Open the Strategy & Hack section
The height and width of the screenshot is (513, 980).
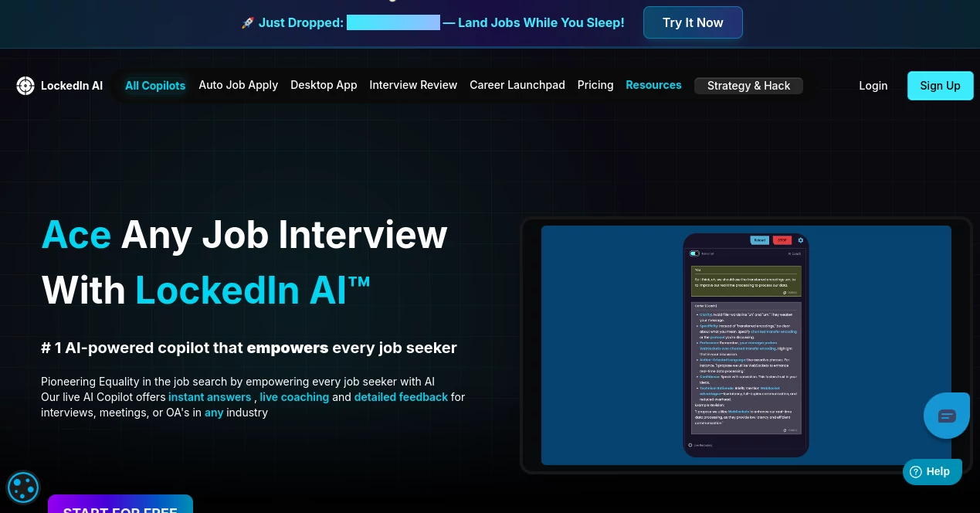(748, 86)
